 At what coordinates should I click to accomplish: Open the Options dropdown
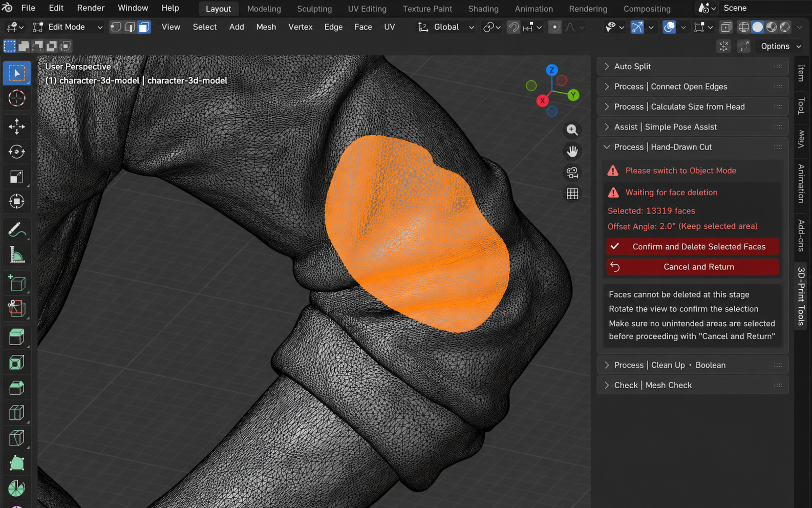[781, 46]
